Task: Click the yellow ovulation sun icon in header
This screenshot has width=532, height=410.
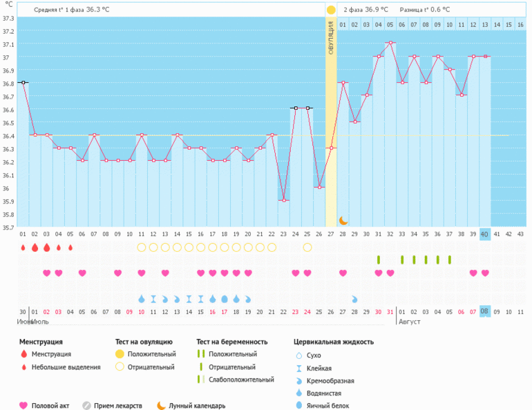Action: pos(331,10)
